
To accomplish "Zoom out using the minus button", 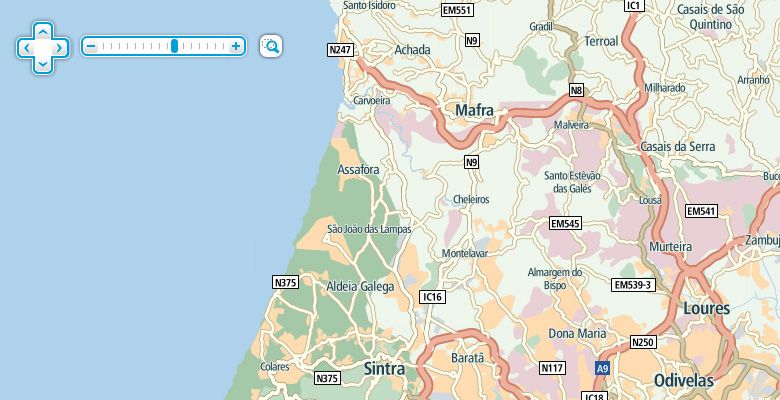I will tap(91, 47).
